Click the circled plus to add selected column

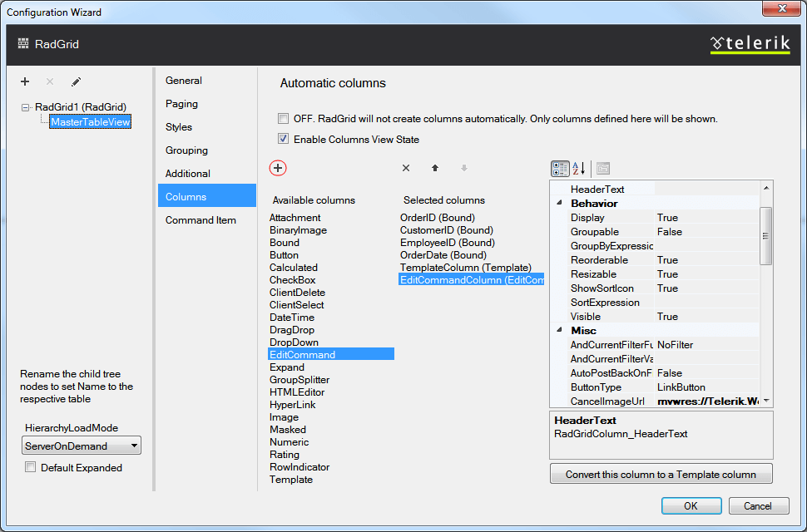277,168
